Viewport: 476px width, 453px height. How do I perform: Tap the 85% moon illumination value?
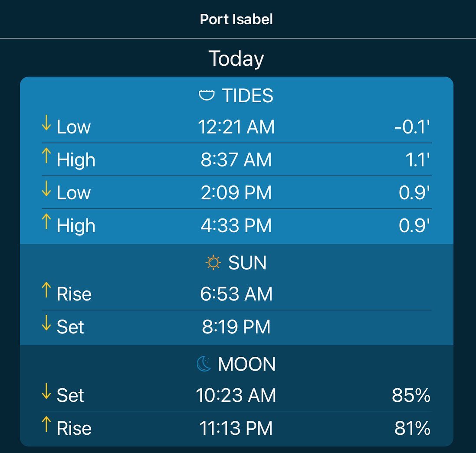(411, 395)
